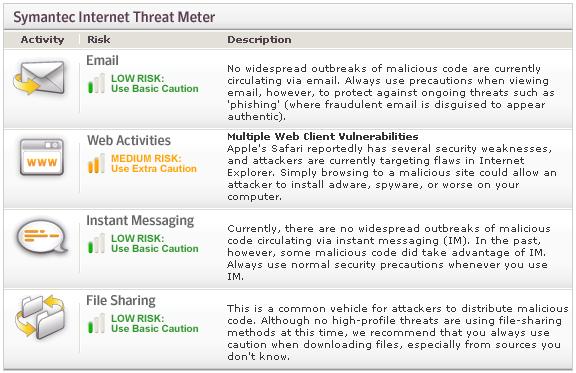Click the File Sharing description paragraph

click(397, 332)
